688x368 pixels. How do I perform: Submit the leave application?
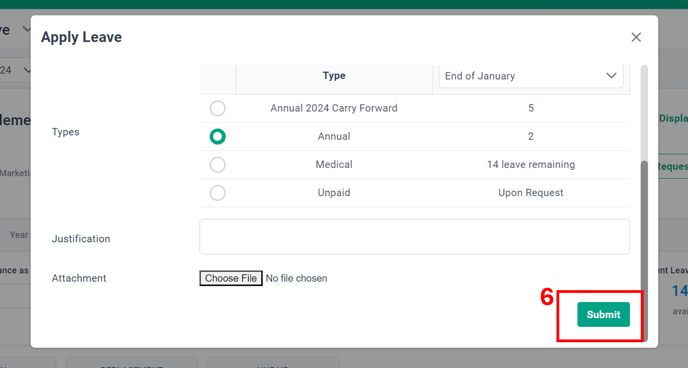pyautogui.click(x=603, y=314)
